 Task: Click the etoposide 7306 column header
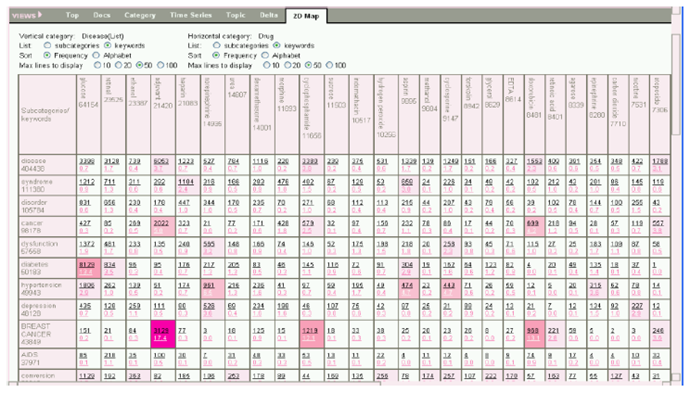[660, 114]
